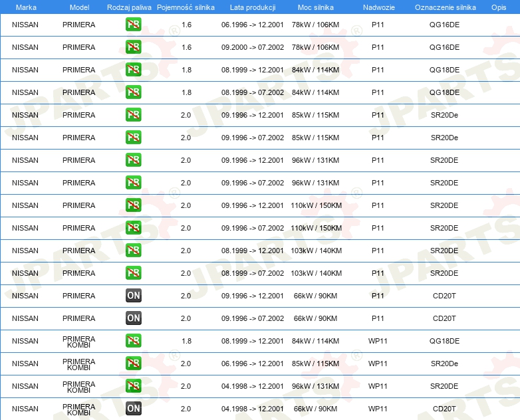Click the Nadwozie column header
The image size is (520, 420).
point(379,7)
